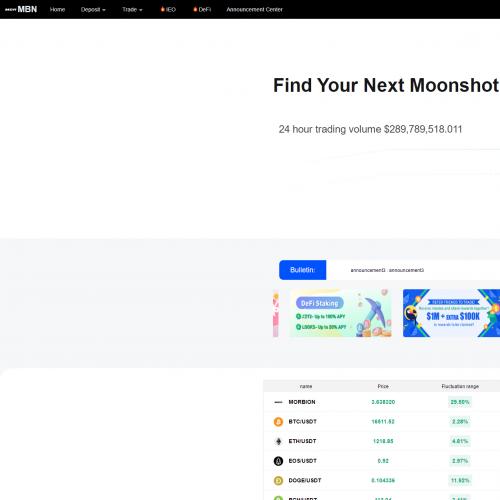Click the flame icon beside IEO
Viewport: 500px width, 500px height.
pyautogui.click(x=163, y=9)
